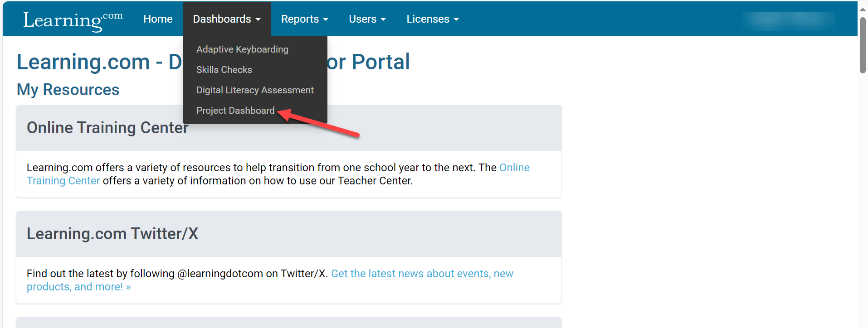Click the Learning.com Twitter/X panel heading
868x328 pixels.
(112, 234)
